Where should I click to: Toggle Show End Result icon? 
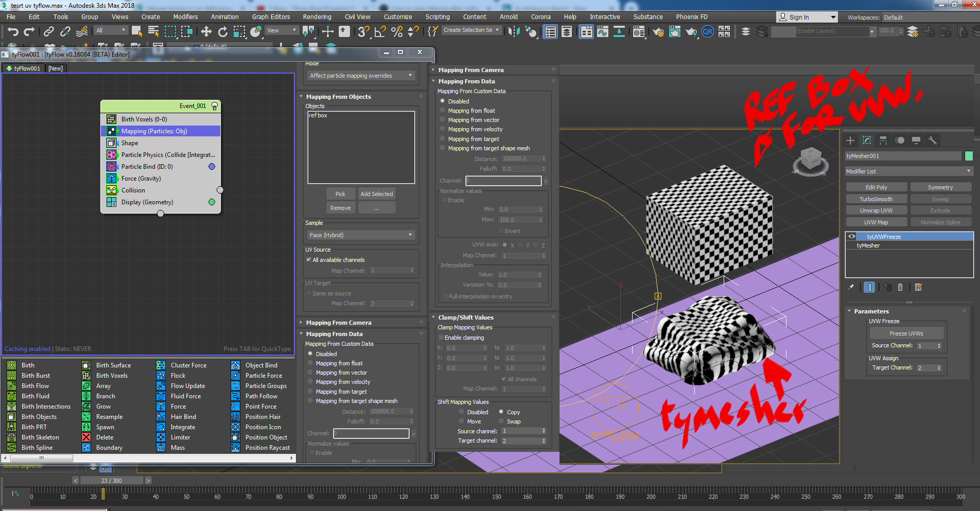pyautogui.click(x=869, y=287)
